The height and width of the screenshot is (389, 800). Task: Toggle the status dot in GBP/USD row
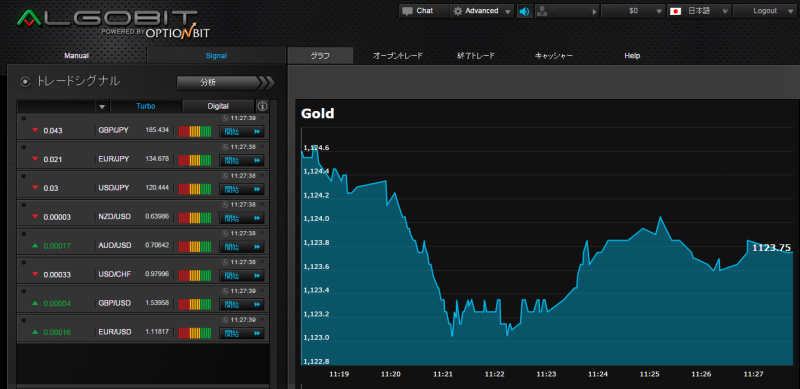pyautogui.click(x=23, y=291)
